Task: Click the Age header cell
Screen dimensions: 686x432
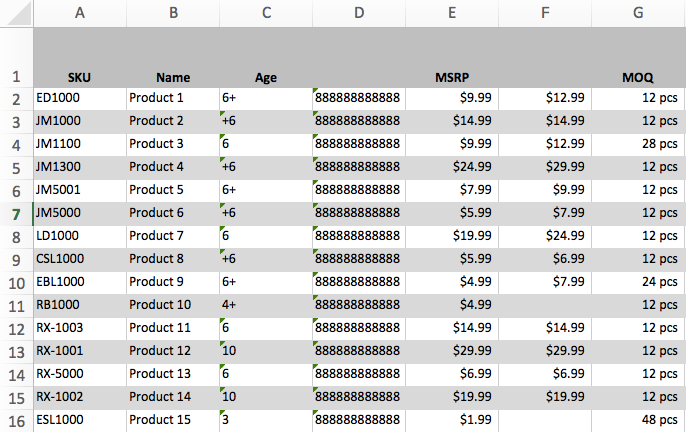Action: 266,77
